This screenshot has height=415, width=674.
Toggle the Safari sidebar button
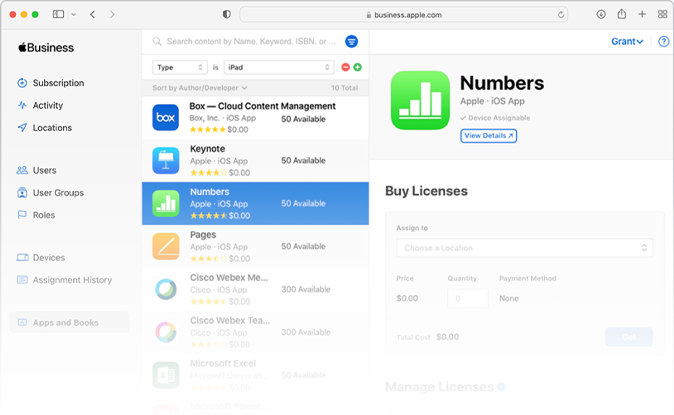pos(58,15)
